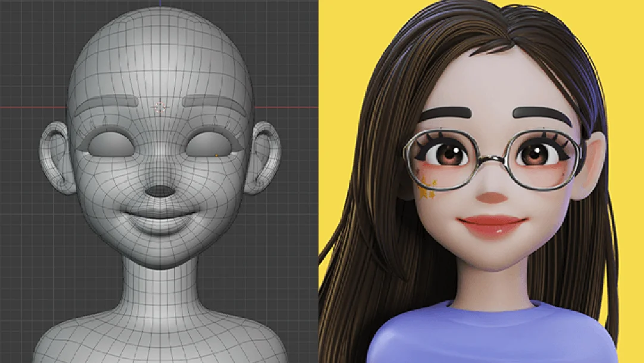Click the 3D cursor on the forehead
The height and width of the screenshot is (363, 644).
[160, 107]
